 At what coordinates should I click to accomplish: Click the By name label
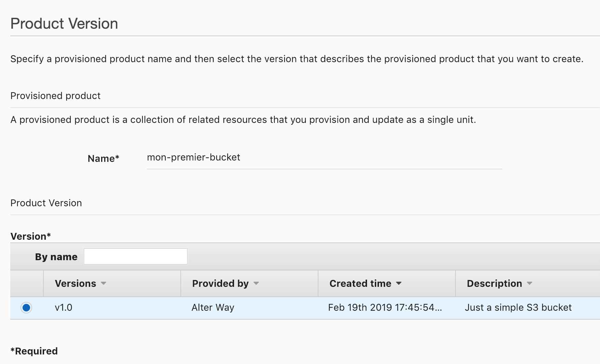point(56,256)
